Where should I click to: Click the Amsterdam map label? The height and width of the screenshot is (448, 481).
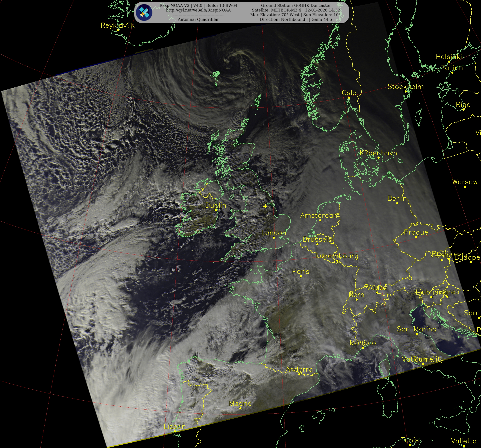[320, 215]
